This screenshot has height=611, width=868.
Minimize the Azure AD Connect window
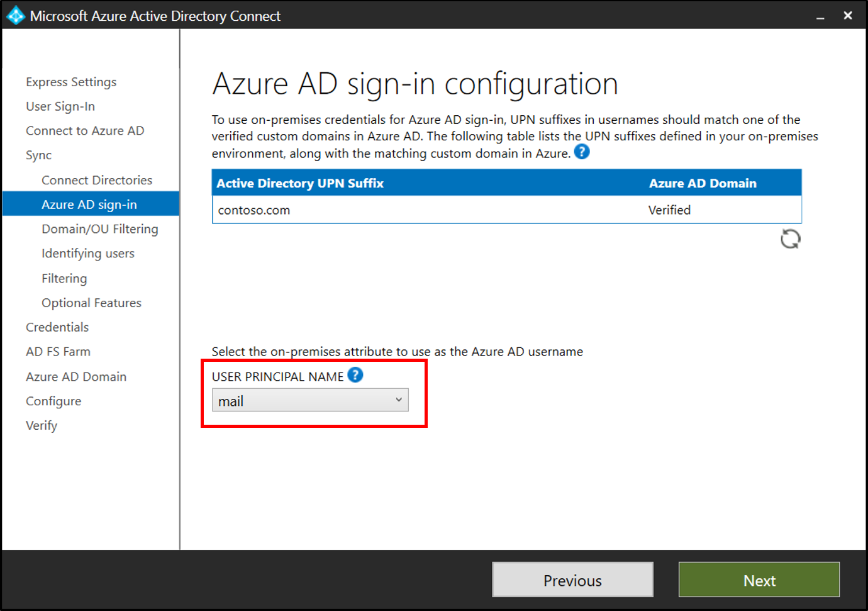(820, 16)
